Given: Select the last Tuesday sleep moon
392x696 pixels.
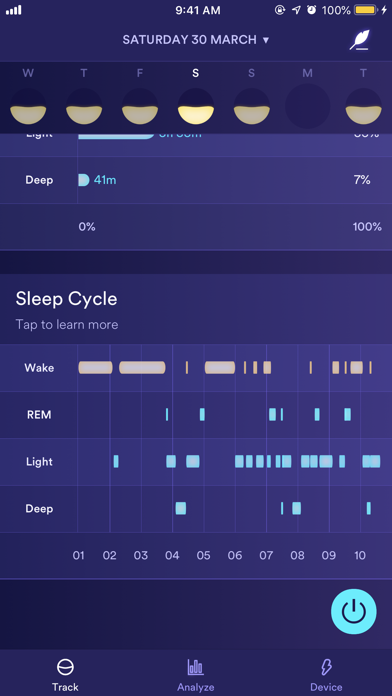Looking at the screenshot, I should click(364, 107).
